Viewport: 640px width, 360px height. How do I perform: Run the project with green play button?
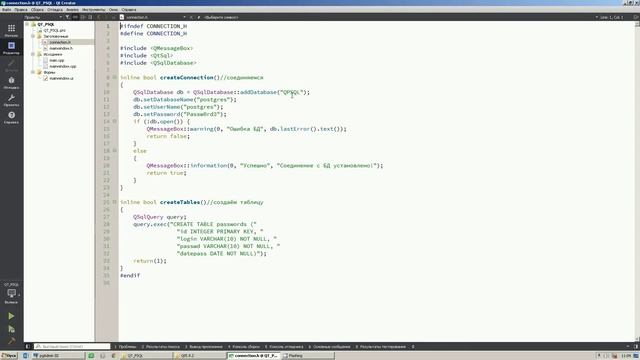(11, 316)
